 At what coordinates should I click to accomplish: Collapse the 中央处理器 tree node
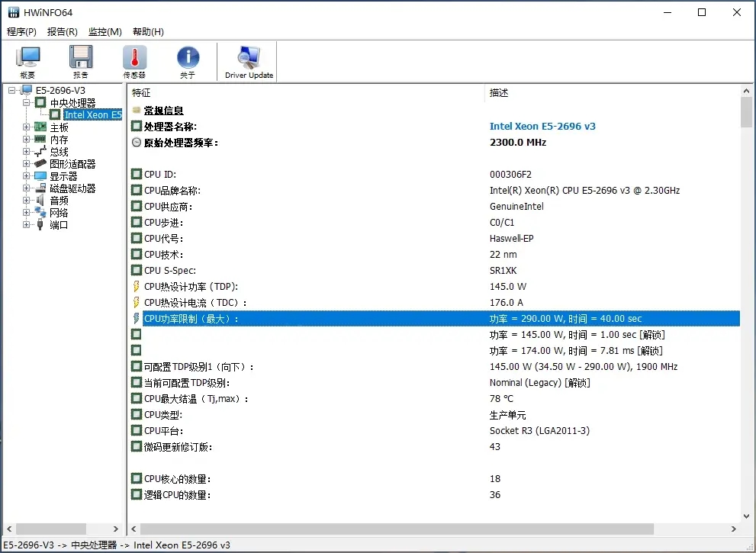(26, 103)
